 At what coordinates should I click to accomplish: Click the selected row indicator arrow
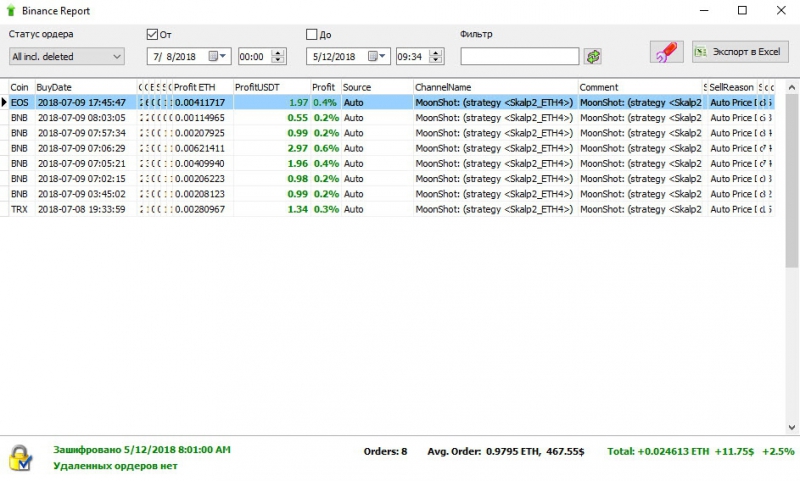[x=4, y=103]
